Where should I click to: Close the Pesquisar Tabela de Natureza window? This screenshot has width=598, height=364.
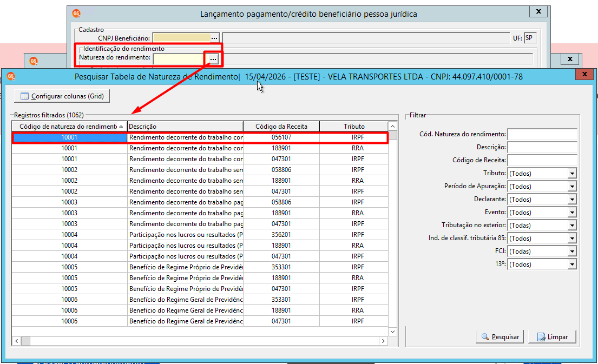point(584,74)
